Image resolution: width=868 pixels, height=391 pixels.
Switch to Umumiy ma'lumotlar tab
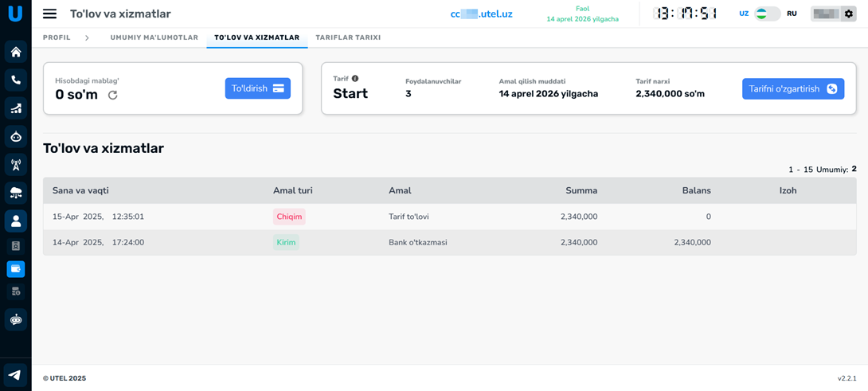click(154, 37)
